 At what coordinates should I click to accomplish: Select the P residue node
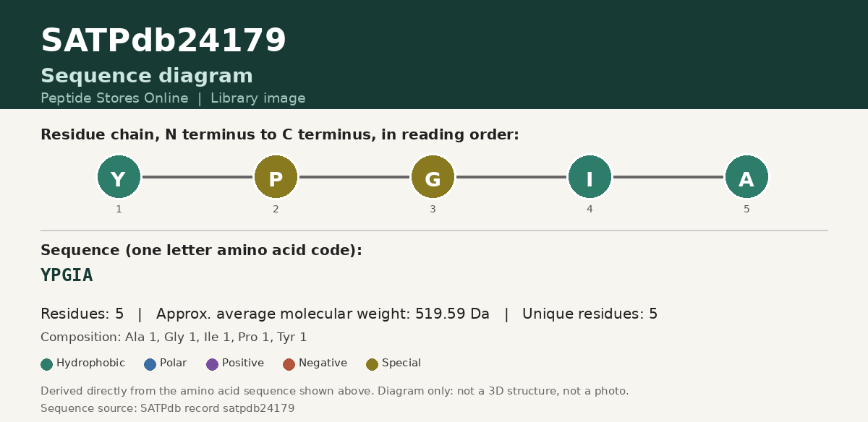click(276, 177)
